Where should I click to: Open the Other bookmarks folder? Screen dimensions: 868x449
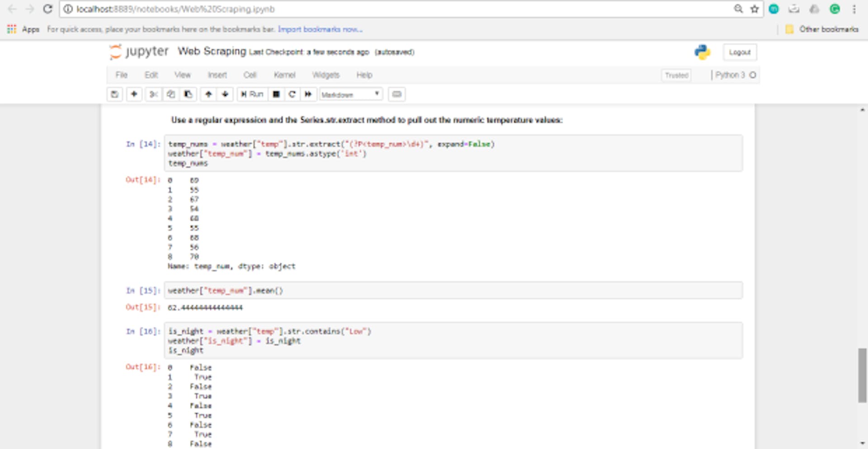coord(822,29)
